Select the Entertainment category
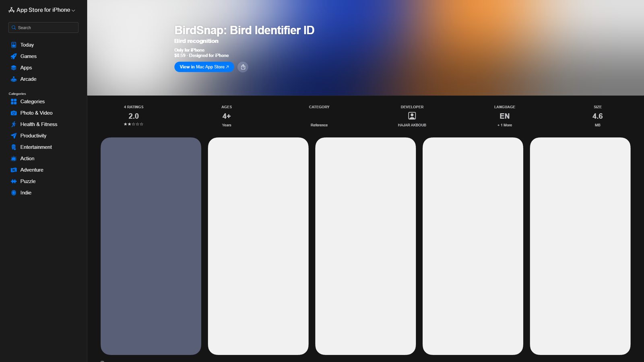 36,147
